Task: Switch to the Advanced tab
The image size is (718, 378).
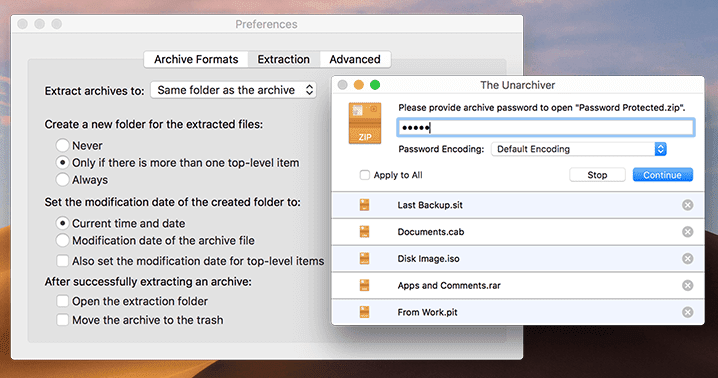Action: coord(355,59)
